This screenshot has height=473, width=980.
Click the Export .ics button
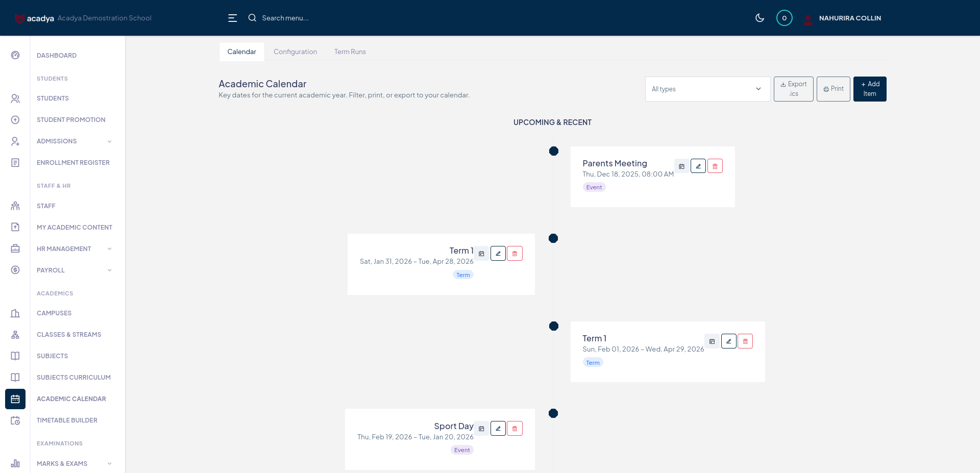tap(793, 89)
